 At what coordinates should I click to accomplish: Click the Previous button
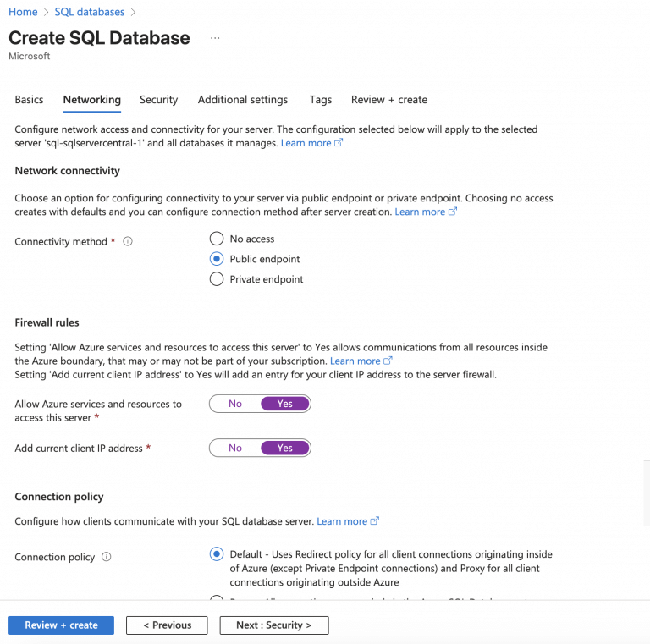[x=167, y=625]
